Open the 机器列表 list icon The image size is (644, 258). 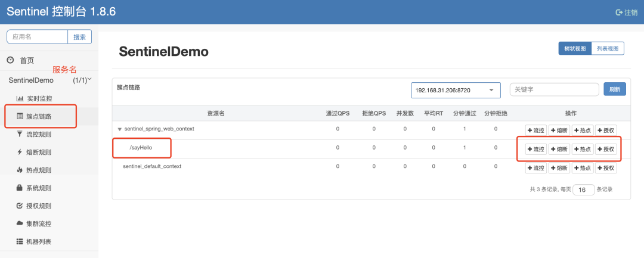[x=20, y=241]
